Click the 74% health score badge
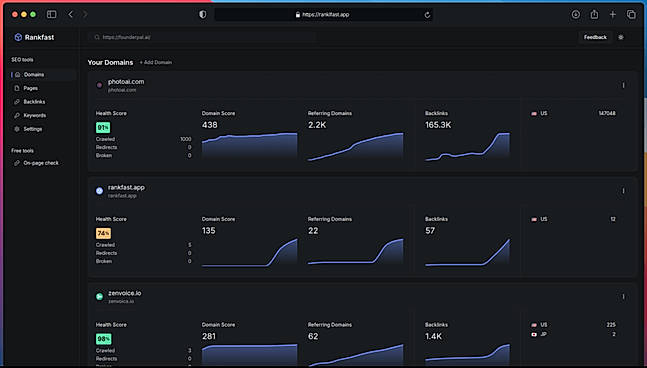The image size is (647, 368). [103, 233]
